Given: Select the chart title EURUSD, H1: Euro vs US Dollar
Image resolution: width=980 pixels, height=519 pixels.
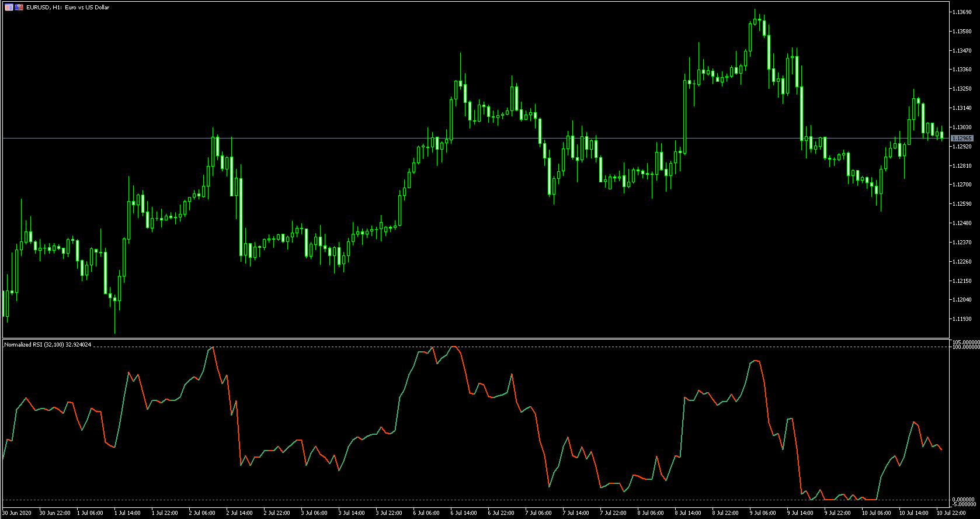Looking at the screenshot, I should pos(68,8).
